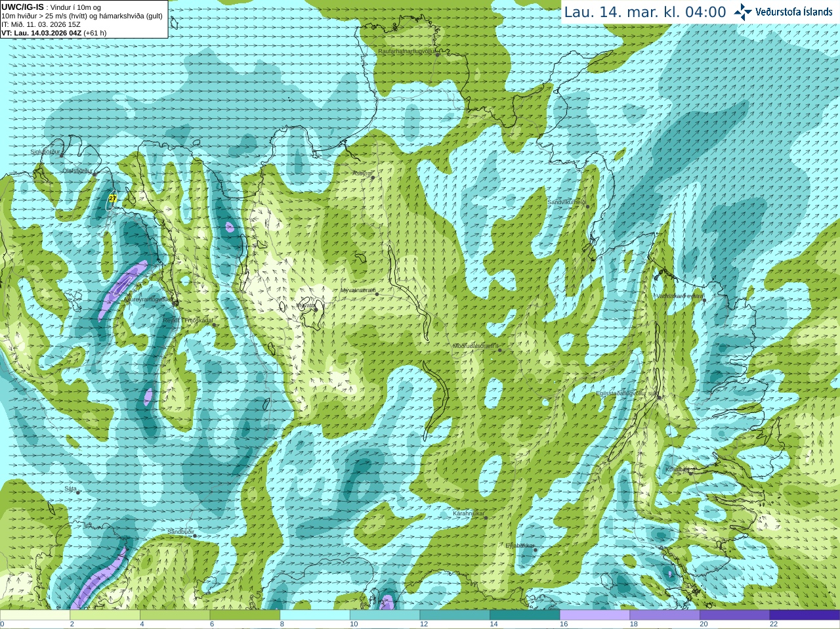Screen dimensions: 840x629
Task: Click the 'Möðrudalsöræfi II' label text
Action: coord(476,346)
